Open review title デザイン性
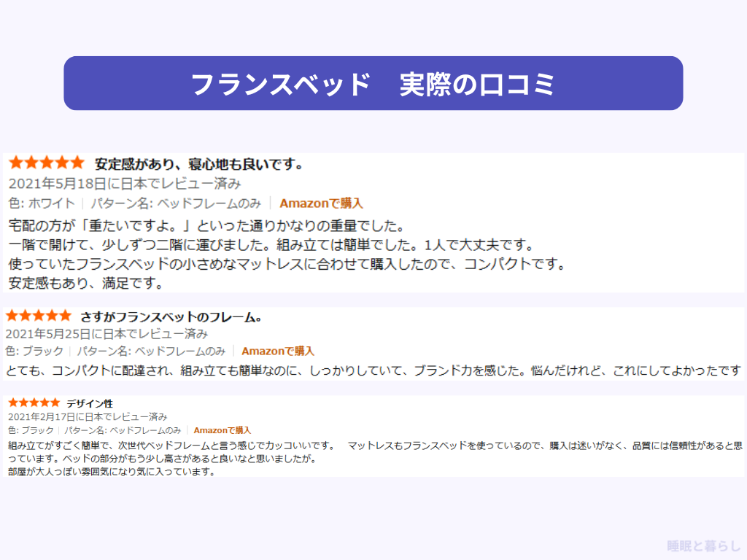The width and height of the screenshot is (747, 560). click(x=90, y=404)
